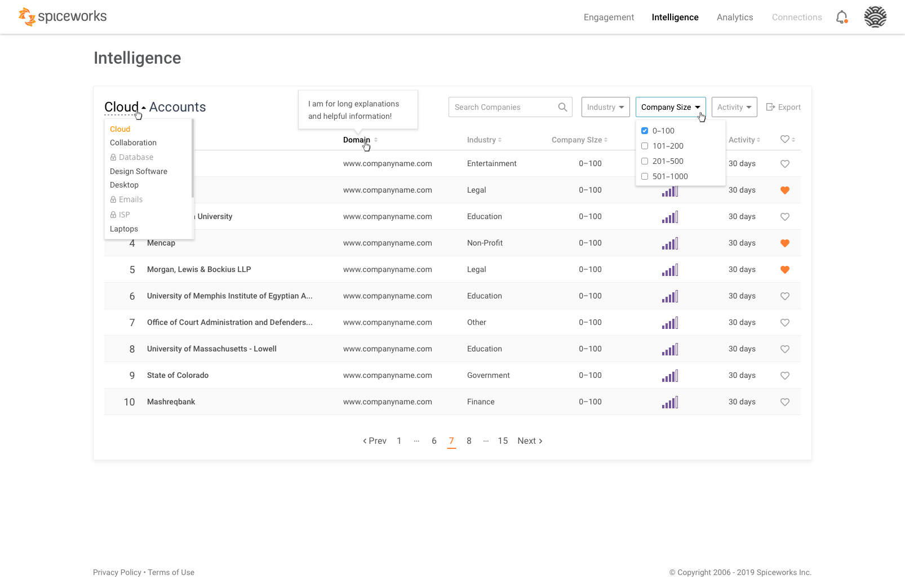The width and height of the screenshot is (905, 588).
Task: Favorite the Mashreqbank heart
Action: pyautogui.click(x=785, y=402)
